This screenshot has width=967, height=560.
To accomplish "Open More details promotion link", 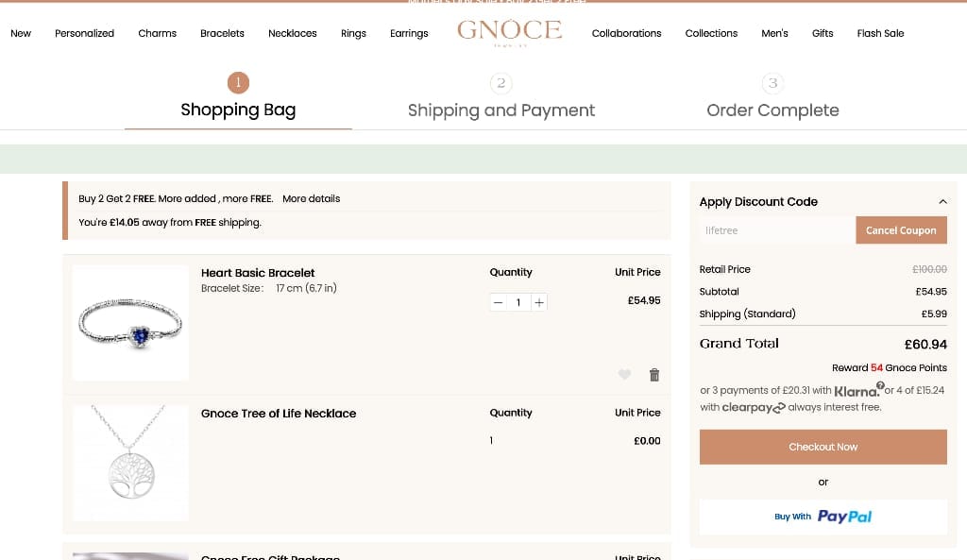I will [311, 198].
